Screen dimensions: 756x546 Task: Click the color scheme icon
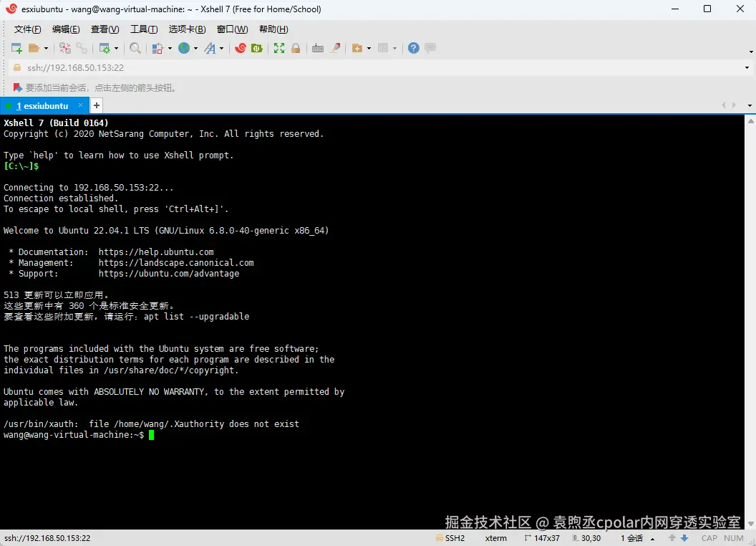click(157, 48)
